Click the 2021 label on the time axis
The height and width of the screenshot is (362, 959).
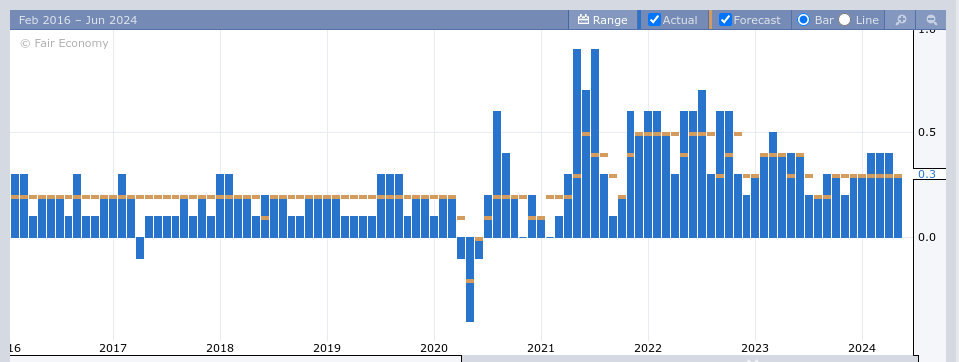541,349
